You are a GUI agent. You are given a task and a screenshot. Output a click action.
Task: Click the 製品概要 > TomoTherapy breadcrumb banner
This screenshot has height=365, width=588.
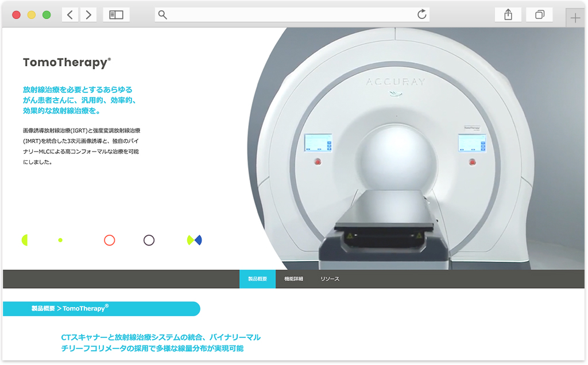tap(101, 309)
